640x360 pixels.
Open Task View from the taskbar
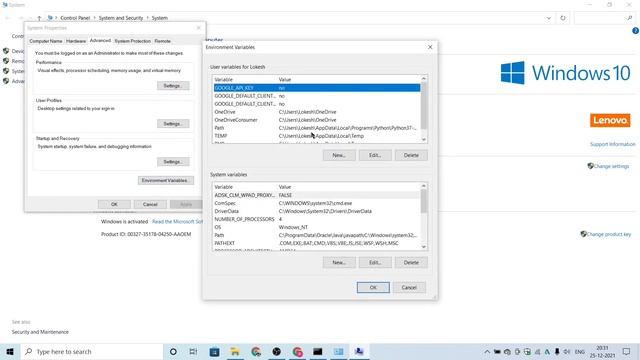point(193,351)
